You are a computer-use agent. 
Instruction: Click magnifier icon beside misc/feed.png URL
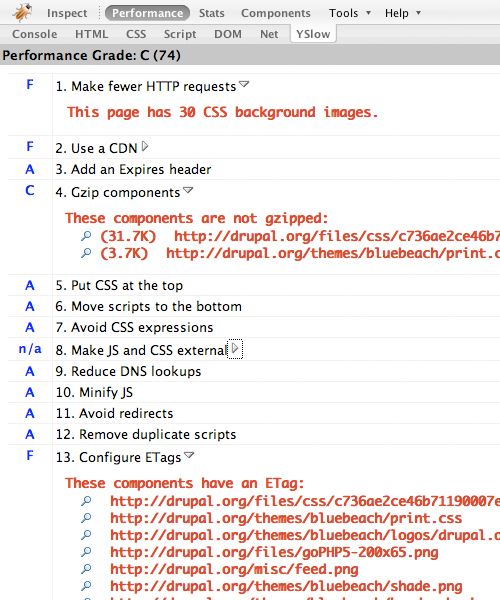tap(86, 569)
